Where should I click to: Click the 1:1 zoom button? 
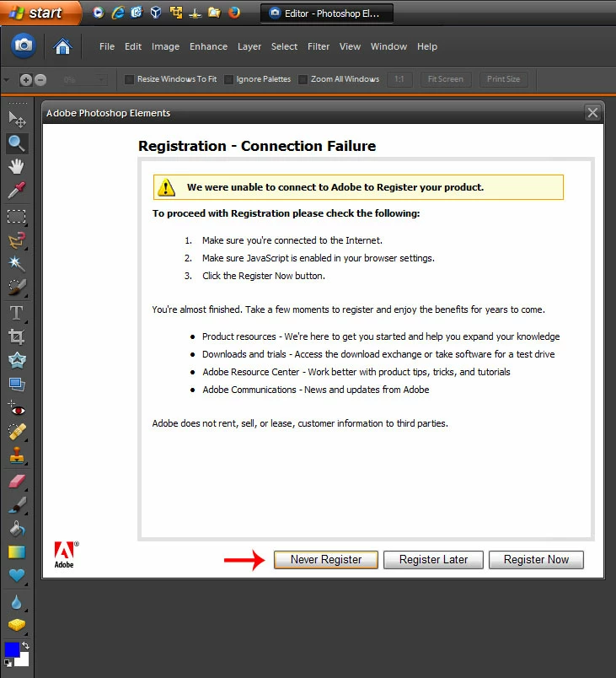(399, 79)
